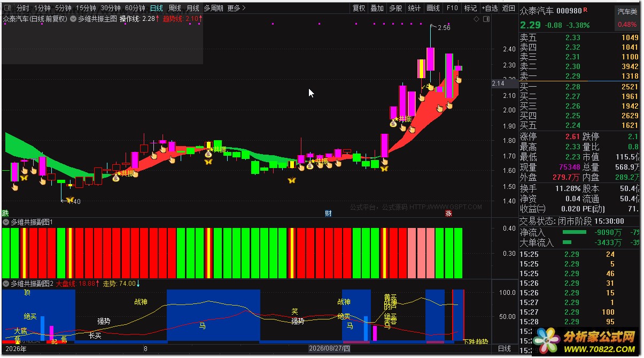Click the 跌 marker icon at chart bottom-left
This screenshot has width=644, height=358.
(5, 213)
